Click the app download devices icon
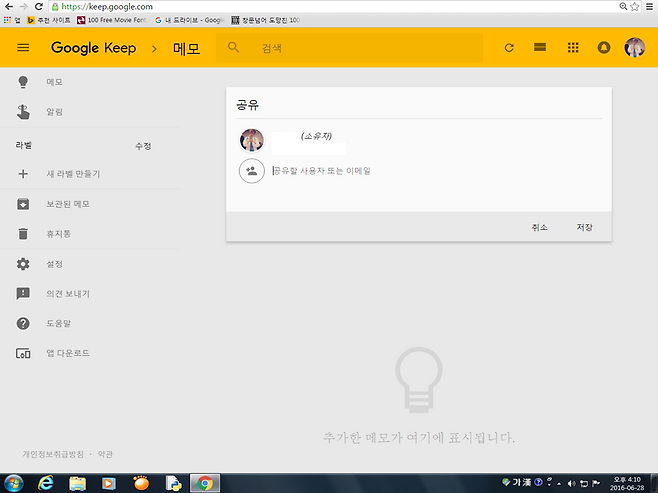Screen dimensions: 658x493 tap(23, 353)
